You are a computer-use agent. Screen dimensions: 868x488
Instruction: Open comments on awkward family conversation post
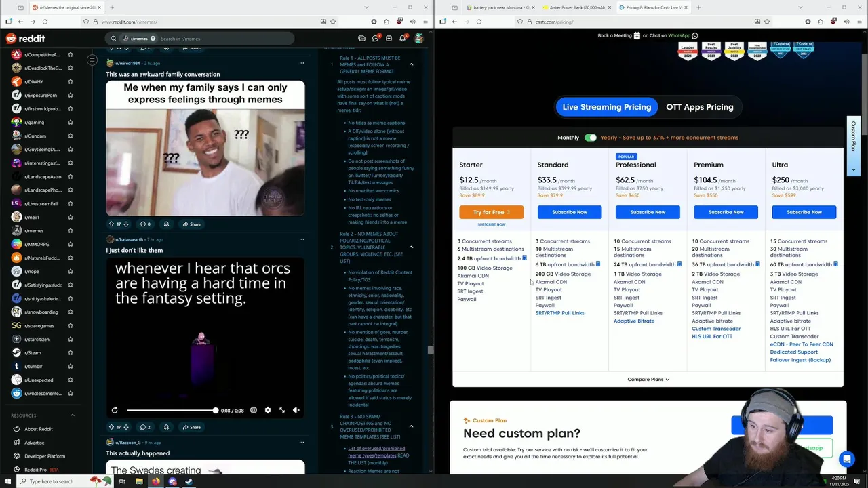pos(145,224)
